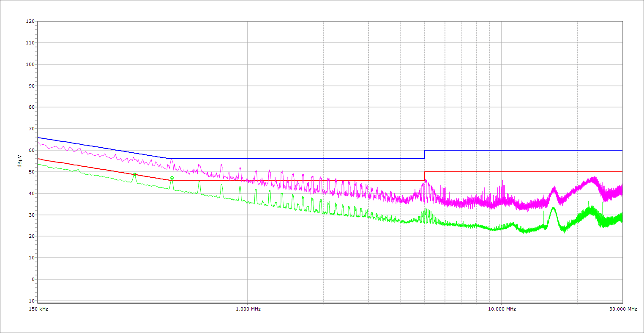The image size is (644, 333).
Task: Select the first green circle peak marker
Action: [x=135, y=174]
